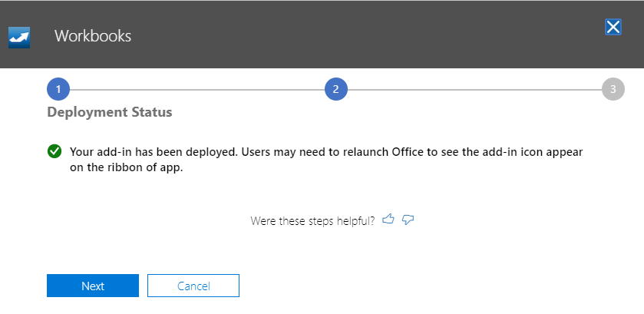This screenshot has width=644, height=314.
Task: Click progress line between steps 1 and 2
Action: coord(197,89)
